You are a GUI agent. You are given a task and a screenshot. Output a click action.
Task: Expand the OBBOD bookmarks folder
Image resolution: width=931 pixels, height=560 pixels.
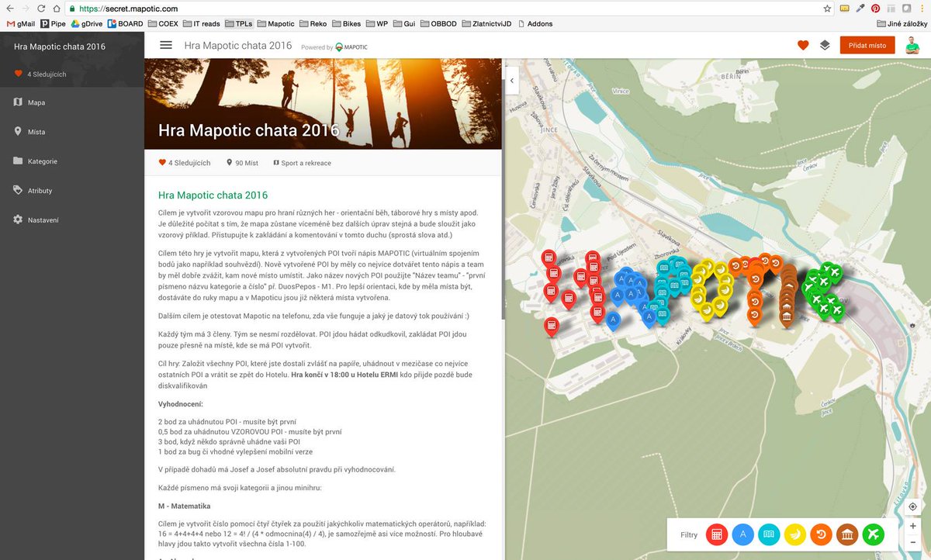pos(439,23)
